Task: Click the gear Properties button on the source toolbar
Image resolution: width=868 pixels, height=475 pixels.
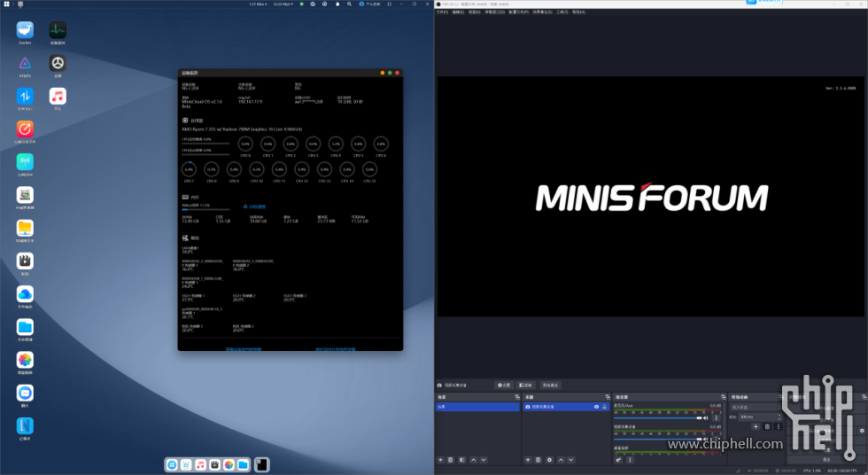Action: point(503,385)
